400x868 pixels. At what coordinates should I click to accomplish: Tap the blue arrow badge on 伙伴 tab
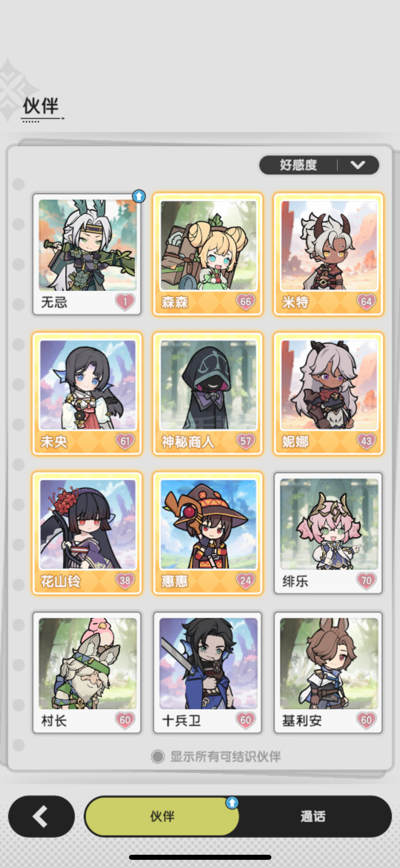click(x=232, y=803)
